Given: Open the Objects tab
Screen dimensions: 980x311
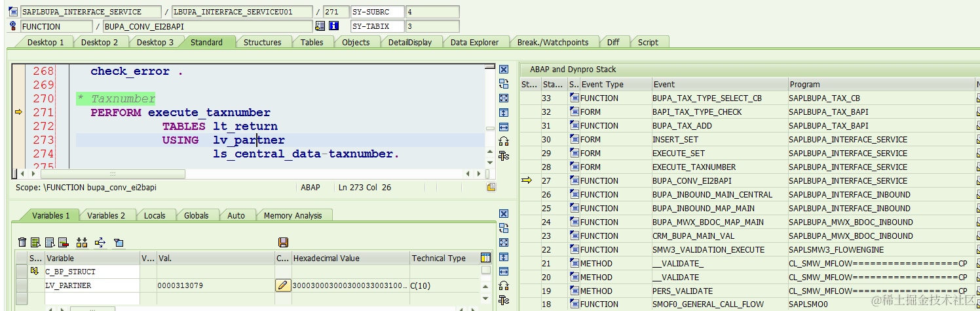Looking at the screenshot, I should 356,42.
